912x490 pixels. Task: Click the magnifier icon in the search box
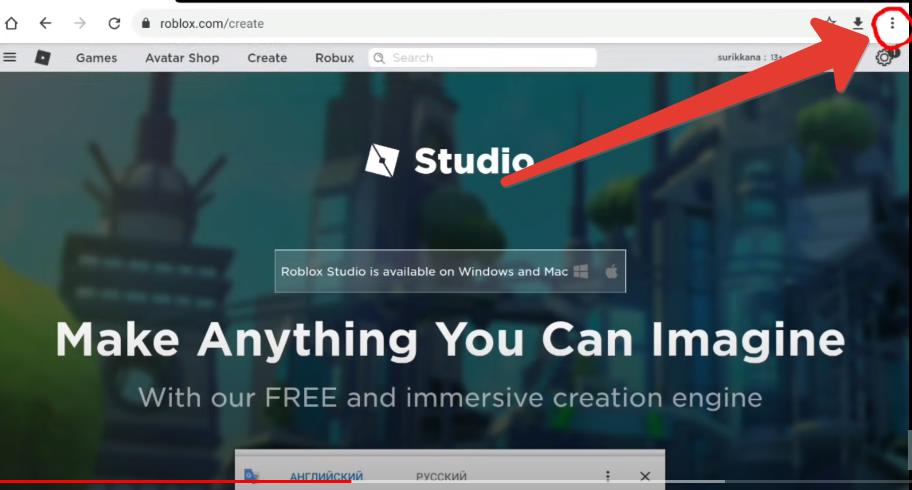tap(379, 58)
